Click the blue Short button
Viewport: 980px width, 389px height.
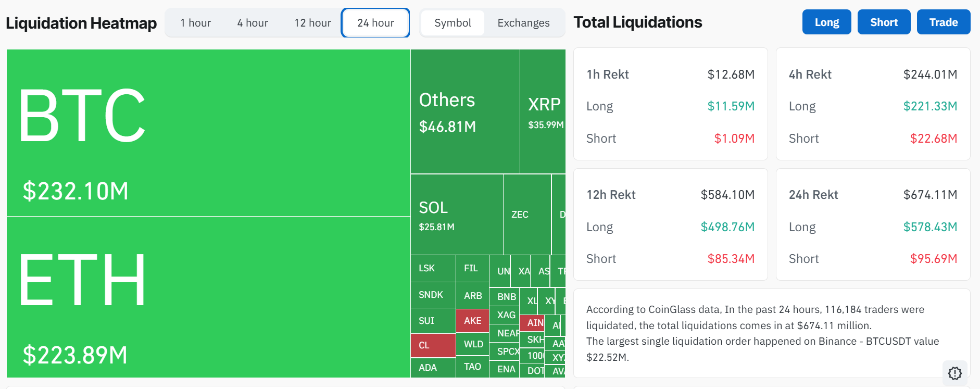pos(884,22)
